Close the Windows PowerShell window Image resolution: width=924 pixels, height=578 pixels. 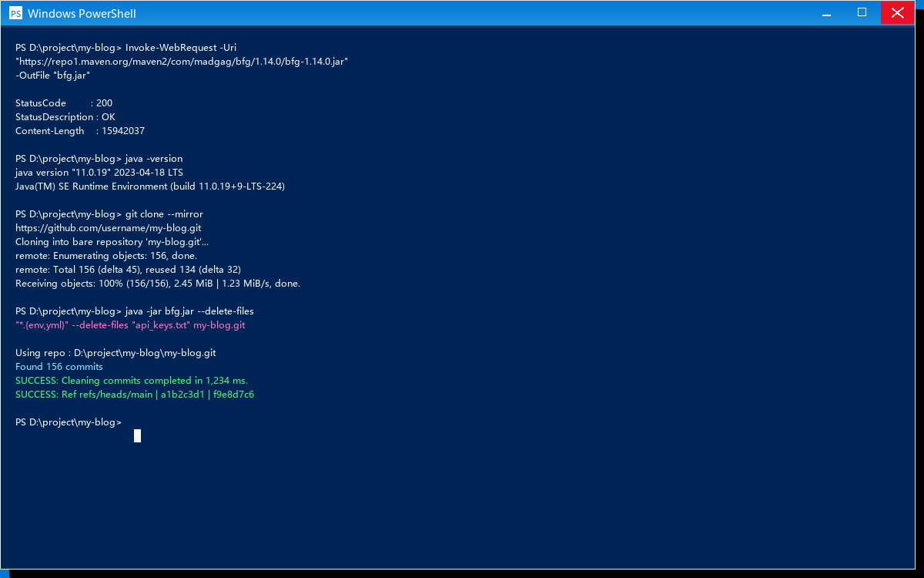(897, 13)
